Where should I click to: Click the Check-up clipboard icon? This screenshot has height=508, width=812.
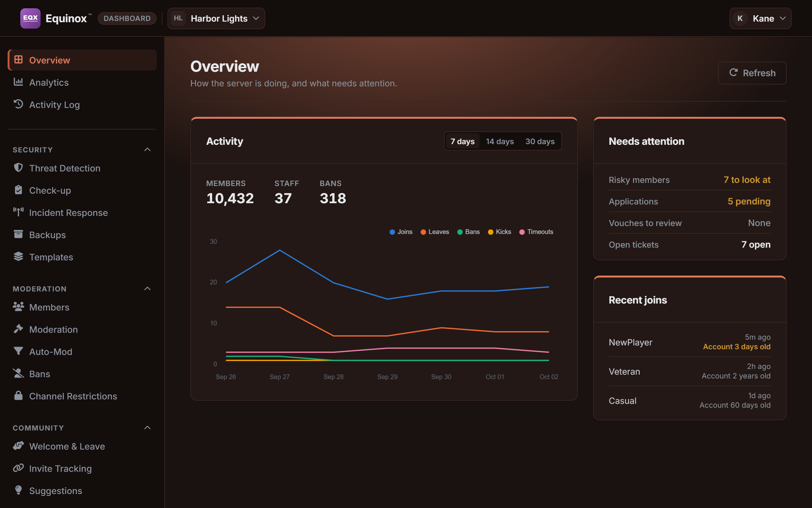click(18, 190)
